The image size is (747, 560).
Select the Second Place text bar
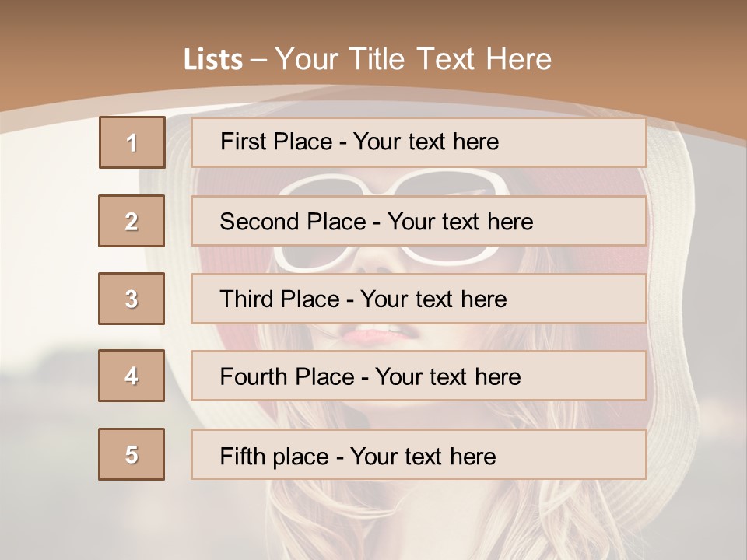tap(418, 221)
